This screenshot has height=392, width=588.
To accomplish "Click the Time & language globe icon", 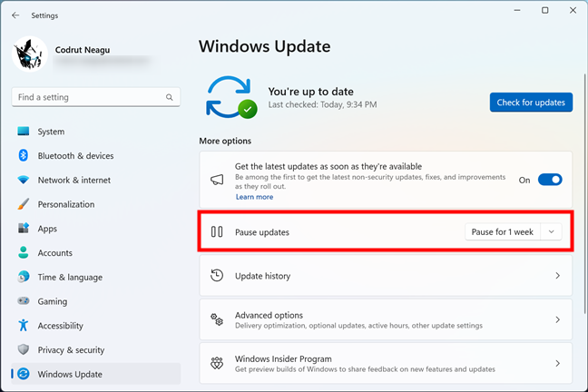I will point(24,277).
